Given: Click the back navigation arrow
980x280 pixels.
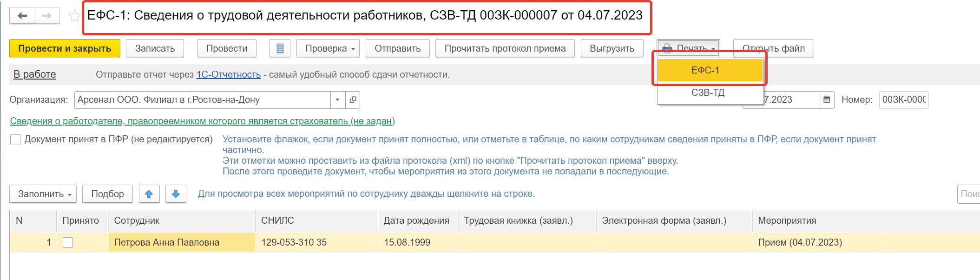Looking at the screenshot, I should [x=22, y=16].
